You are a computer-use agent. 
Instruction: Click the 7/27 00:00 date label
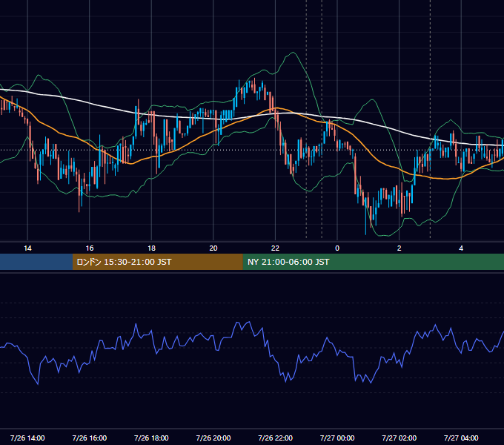pyautogui.click(x=337, y=438)
